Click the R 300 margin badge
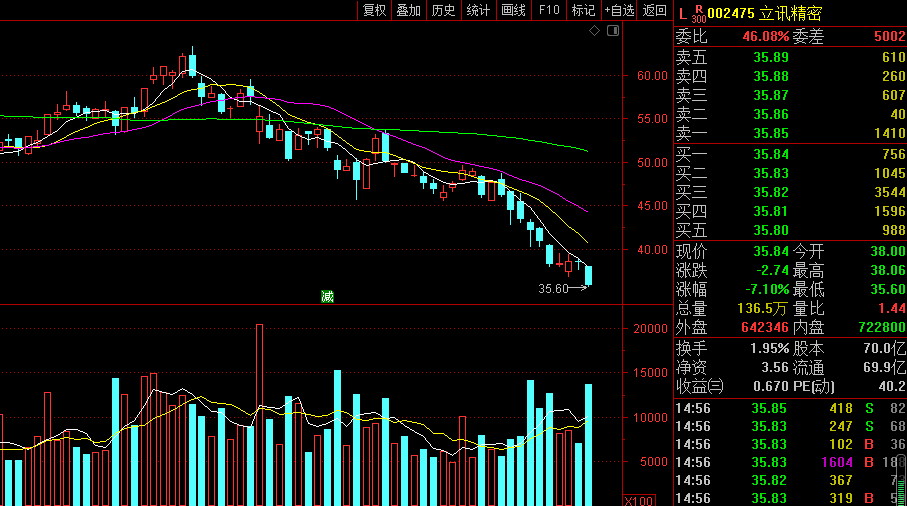Screen dimensions: 907x506 point(699,14)
